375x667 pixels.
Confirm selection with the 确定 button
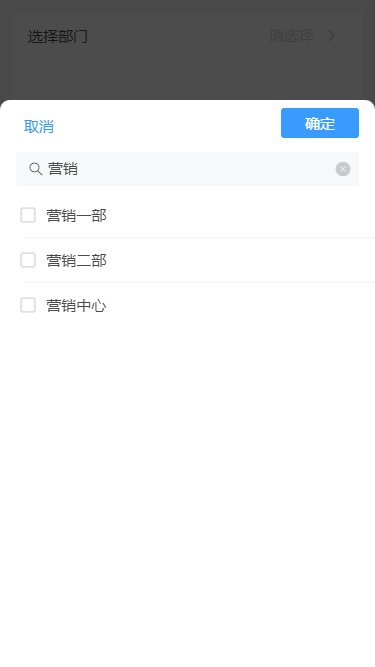pos(320,123)
